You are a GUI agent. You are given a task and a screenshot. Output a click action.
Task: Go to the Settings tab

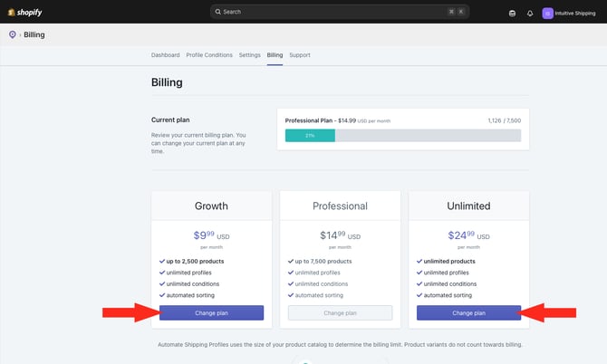tap(250, 55)
